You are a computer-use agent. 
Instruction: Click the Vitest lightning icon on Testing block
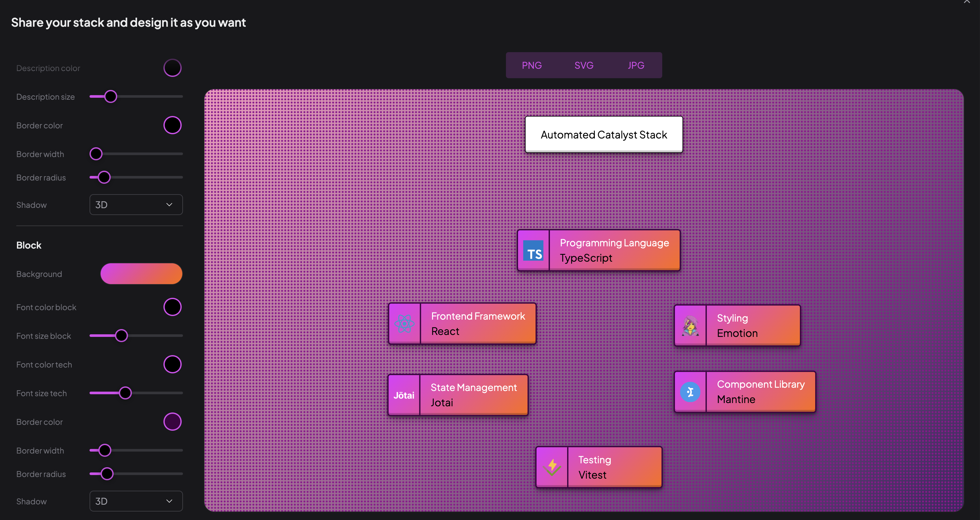[x=552, y=467]
